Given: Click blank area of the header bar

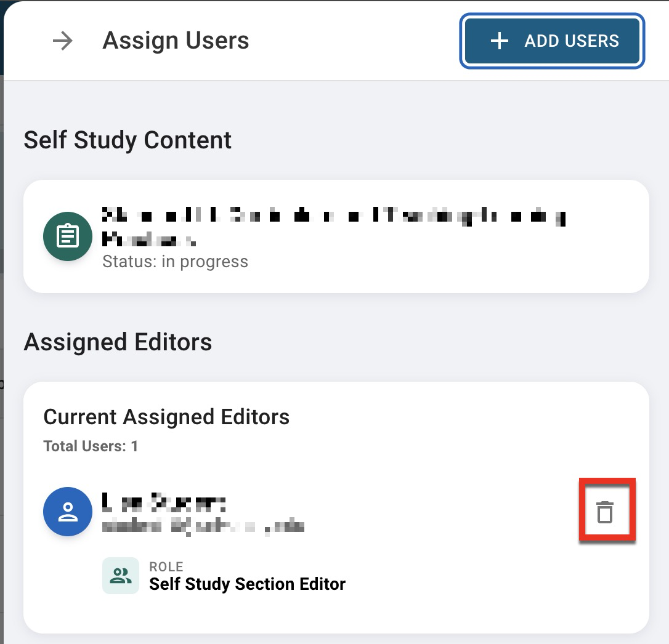Looking at the screenshot, I should (x=357, y=41).
